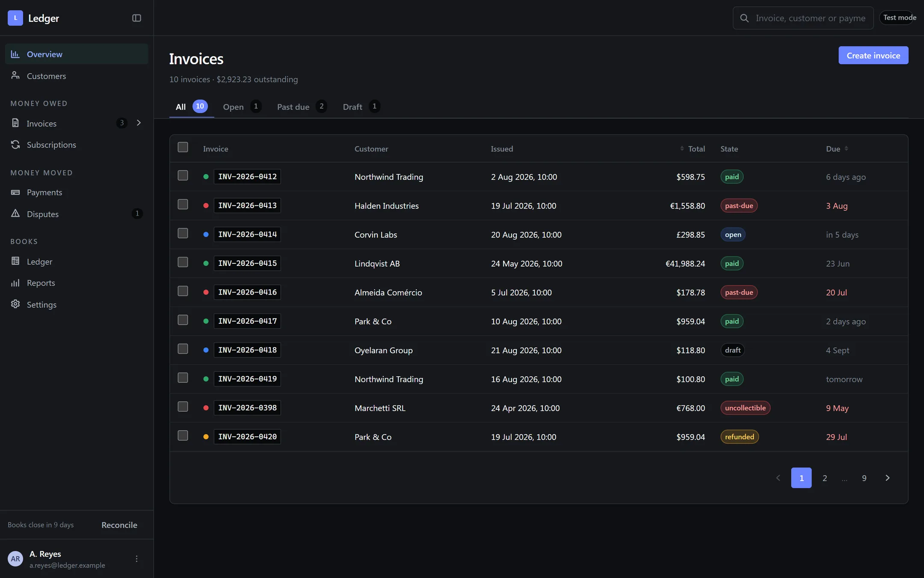
Task: Collapse the sidebar with the panel icon
Action: 136,18
